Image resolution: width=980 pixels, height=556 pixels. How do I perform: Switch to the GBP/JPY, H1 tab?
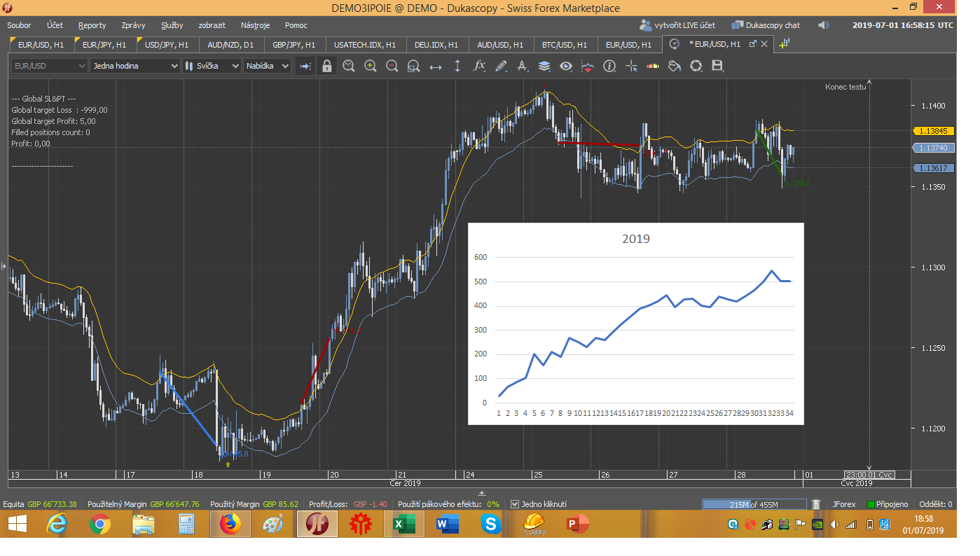click(x=294, y=44)
